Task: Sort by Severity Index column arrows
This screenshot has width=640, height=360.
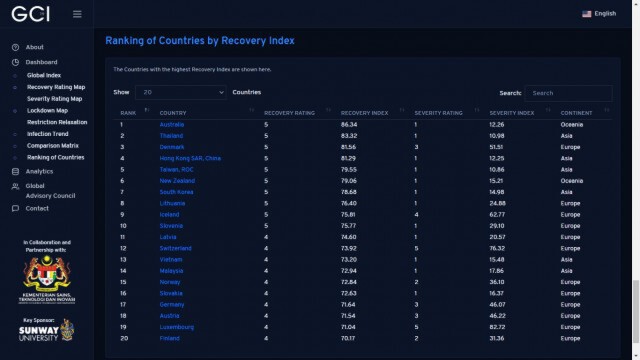Action: point(548,110)
